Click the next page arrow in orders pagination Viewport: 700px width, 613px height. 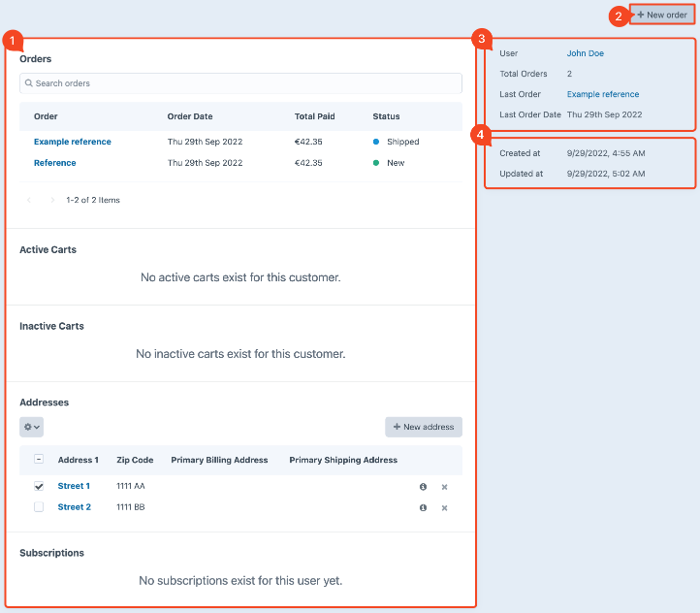(51, 200)
